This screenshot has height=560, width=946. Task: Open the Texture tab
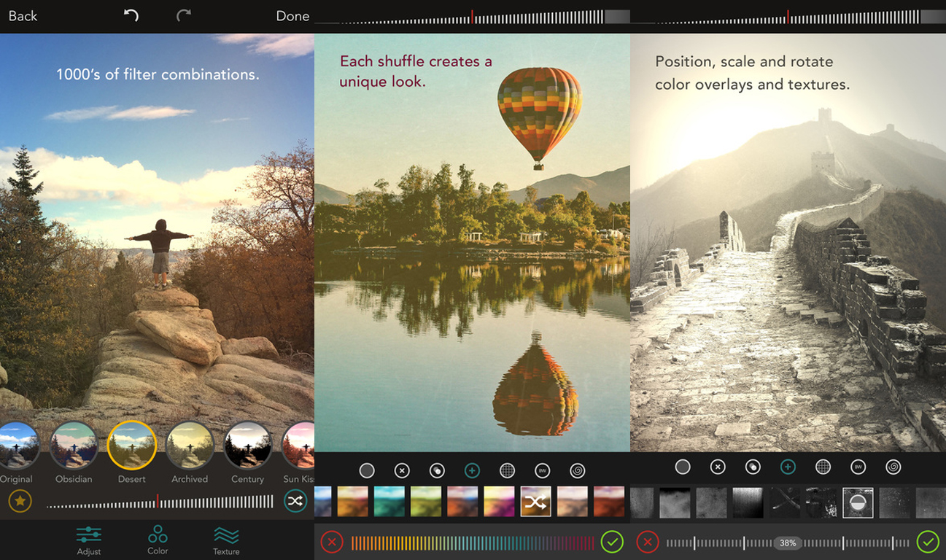226,540
